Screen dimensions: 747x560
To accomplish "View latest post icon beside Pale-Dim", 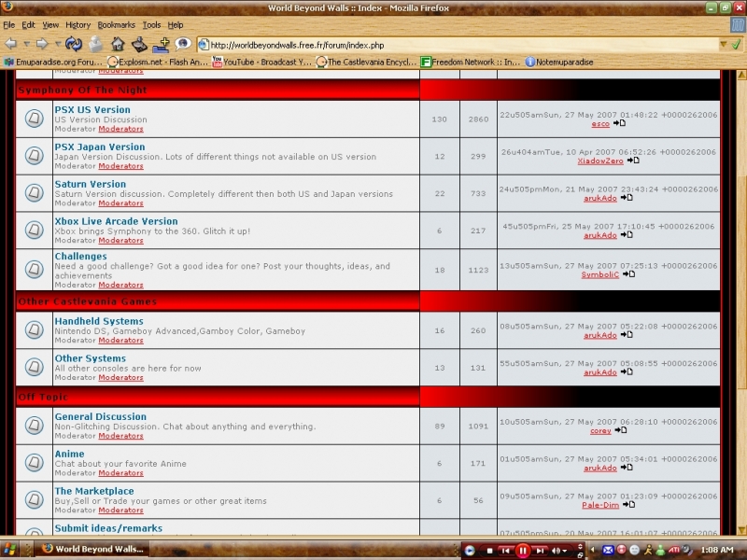I will click(x=628, y=505).
